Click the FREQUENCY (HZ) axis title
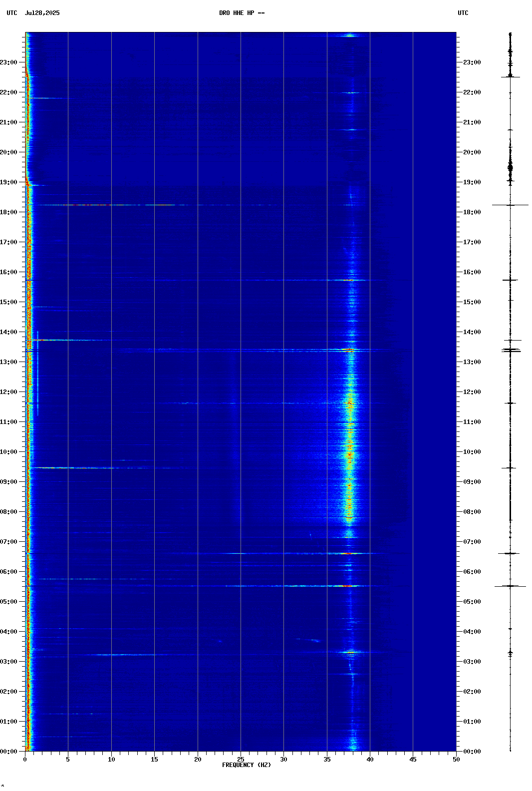 (247, 765)
